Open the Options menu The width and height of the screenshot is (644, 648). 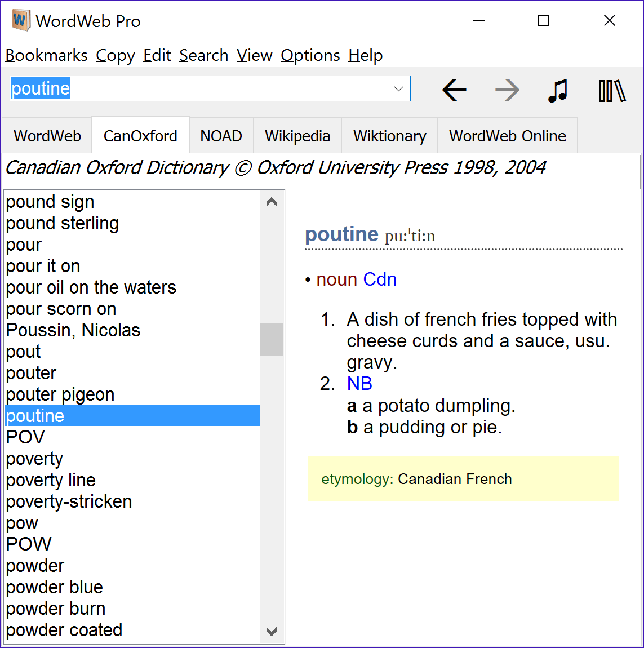[310, 55]
